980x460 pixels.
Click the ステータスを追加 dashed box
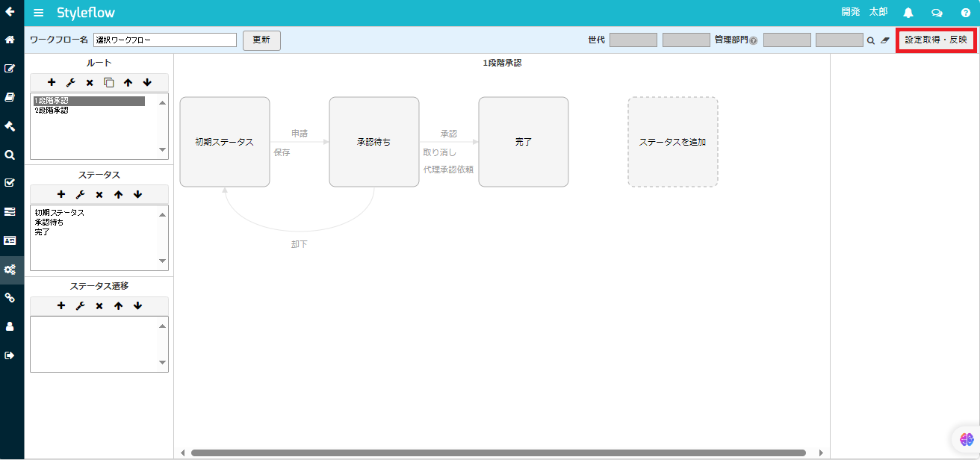(x=673, y=142)
